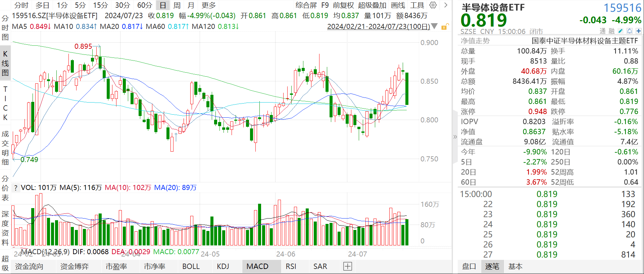Select TICK sidebar tab
Viewport: 644px width, 274px height.
tap(5, 104)
